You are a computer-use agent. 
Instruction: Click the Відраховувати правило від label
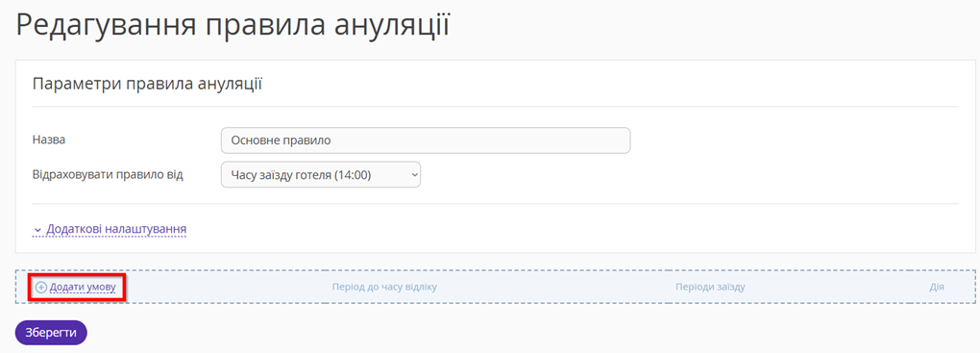tap(108, 175)
